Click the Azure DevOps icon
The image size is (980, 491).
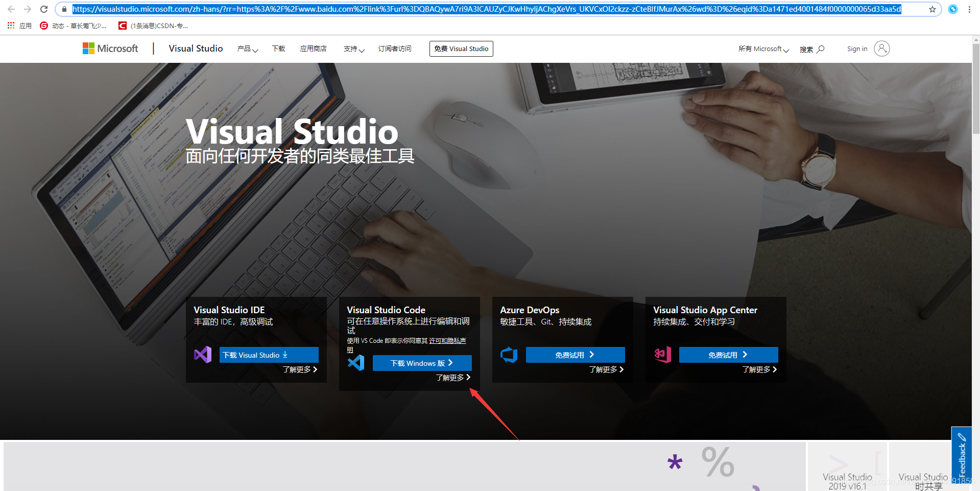[509, 355]
